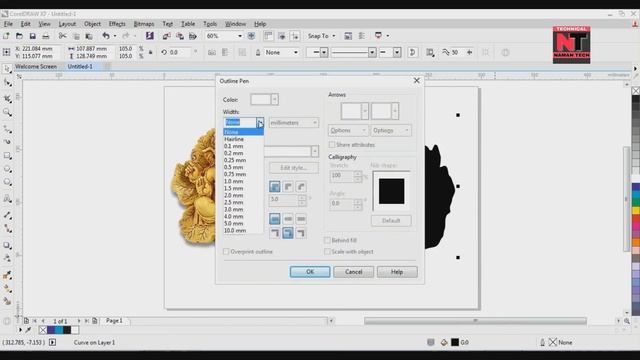Switch to Untitled-1 document tab
This screenshot has width=640, height=360.
pyautogui.click(x=80, y=66)
